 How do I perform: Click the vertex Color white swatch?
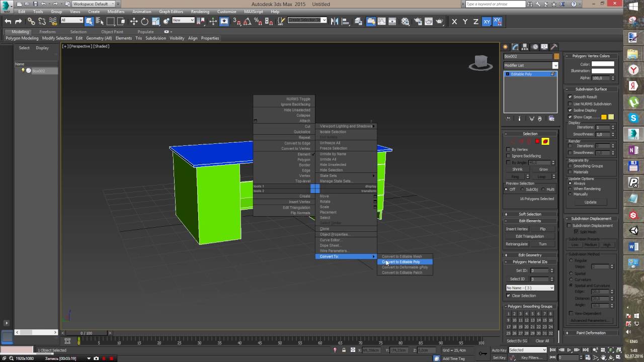point(603,64)
